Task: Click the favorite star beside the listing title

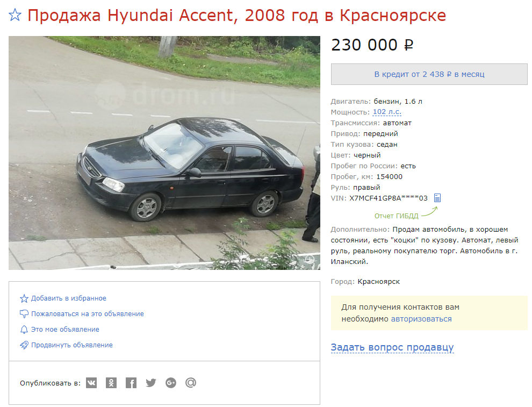Action: pyautogui.click(x=15, y=15)
